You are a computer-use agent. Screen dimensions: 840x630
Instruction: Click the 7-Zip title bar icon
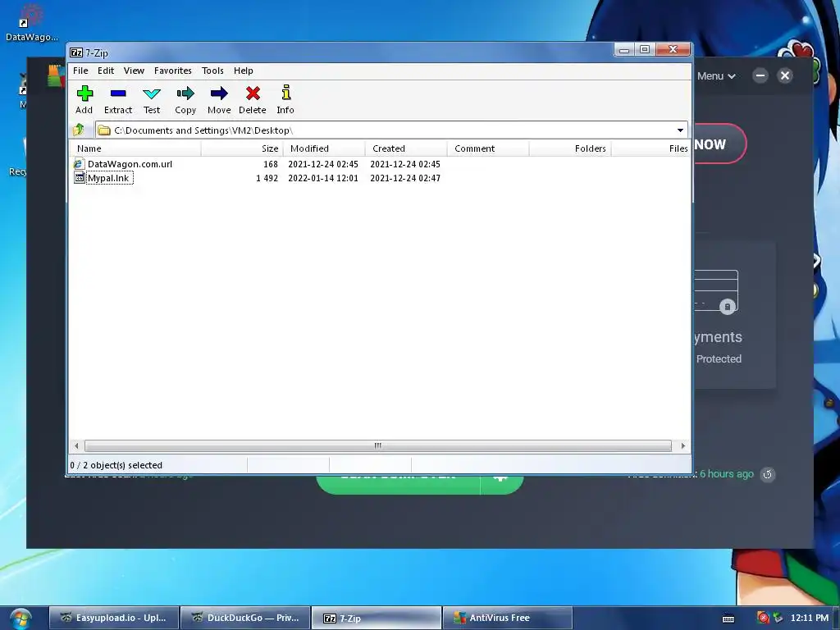(x=76, y=52)
